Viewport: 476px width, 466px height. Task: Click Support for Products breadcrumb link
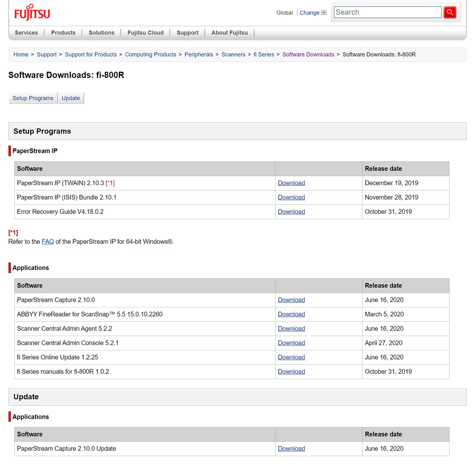click(91, 55)
